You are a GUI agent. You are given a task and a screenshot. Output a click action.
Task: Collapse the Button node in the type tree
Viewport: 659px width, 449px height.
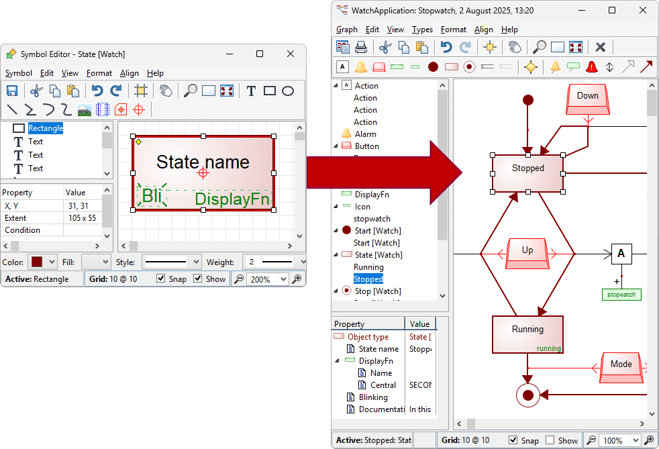[336, 146]
